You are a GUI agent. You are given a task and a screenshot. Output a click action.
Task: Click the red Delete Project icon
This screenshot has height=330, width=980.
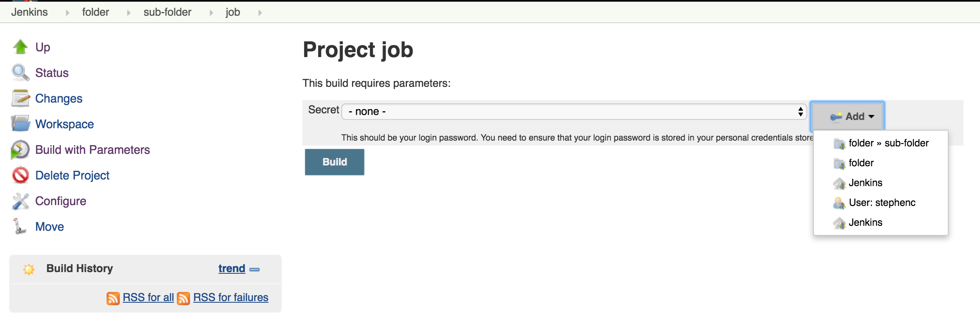click(x=20, y=175)
